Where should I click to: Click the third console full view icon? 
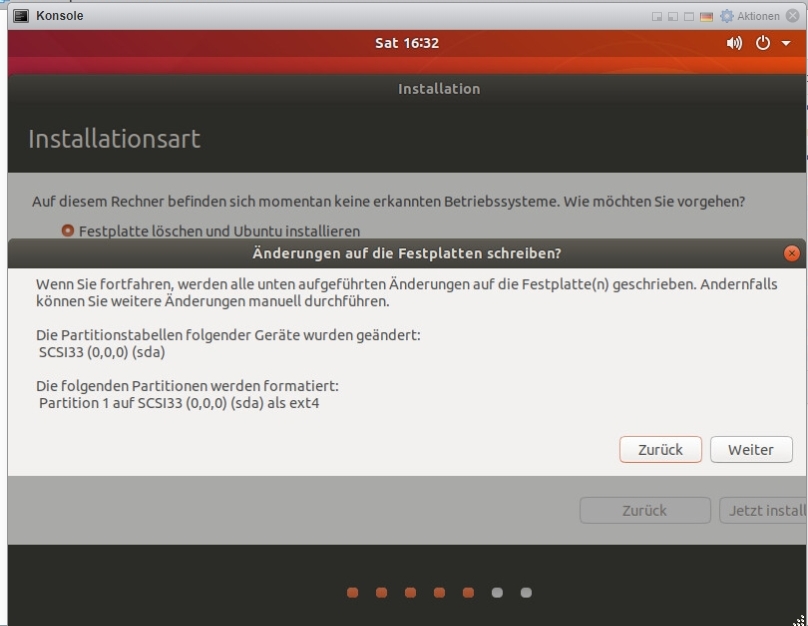tap(688, 16)
